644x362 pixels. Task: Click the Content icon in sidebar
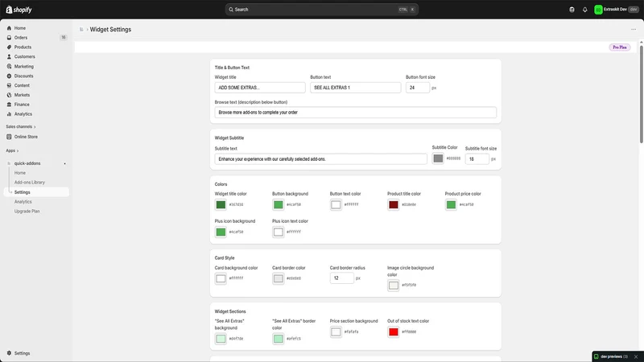9,85
